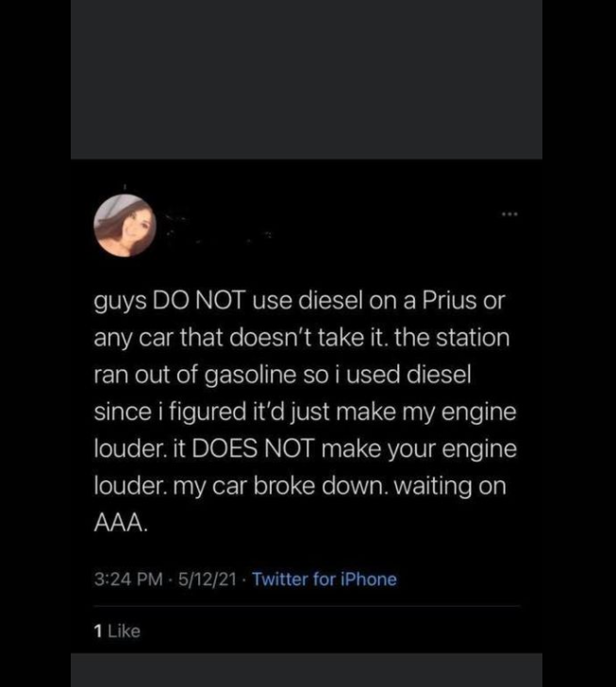This screenshot has width=616, height=687.
Task: Click the 5/12/21 date
Action: (206, 578)
